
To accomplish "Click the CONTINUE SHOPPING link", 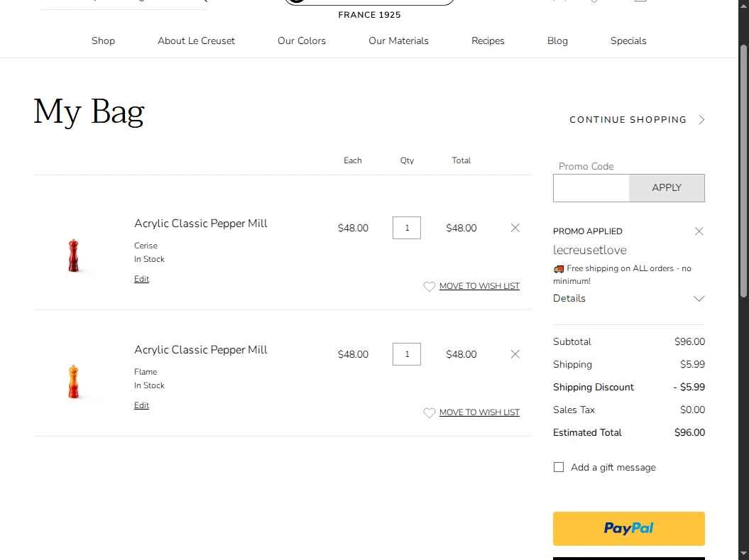I will (x=628, y=120).
